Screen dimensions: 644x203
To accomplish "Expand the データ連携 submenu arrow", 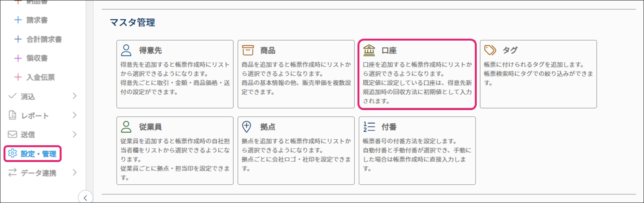I will [74, 173].
